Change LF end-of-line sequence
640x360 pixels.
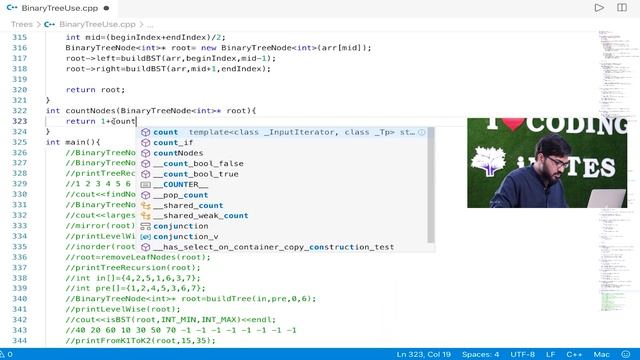click(x=551, y=354)
